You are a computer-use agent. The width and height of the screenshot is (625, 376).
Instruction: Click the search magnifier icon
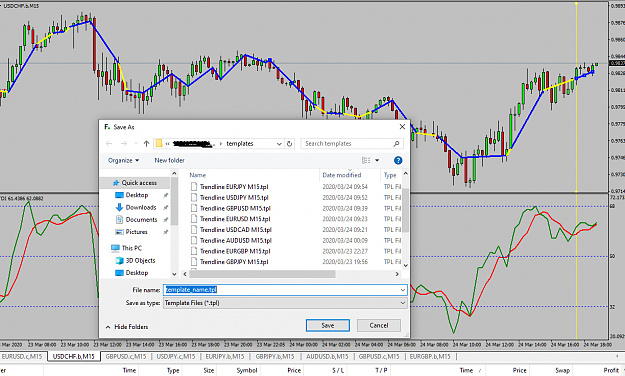(x=396, y=144)
